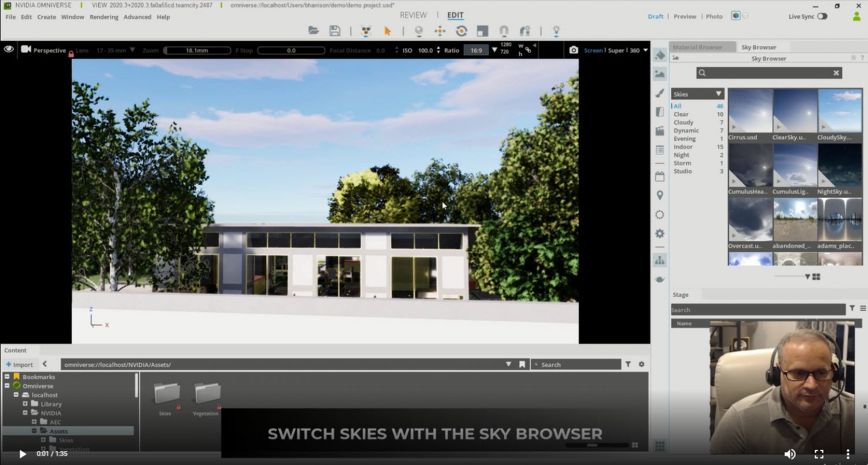The image size is (868, 465).
Task: Toggle the width-height link constraint
Action: click(528, 50)
